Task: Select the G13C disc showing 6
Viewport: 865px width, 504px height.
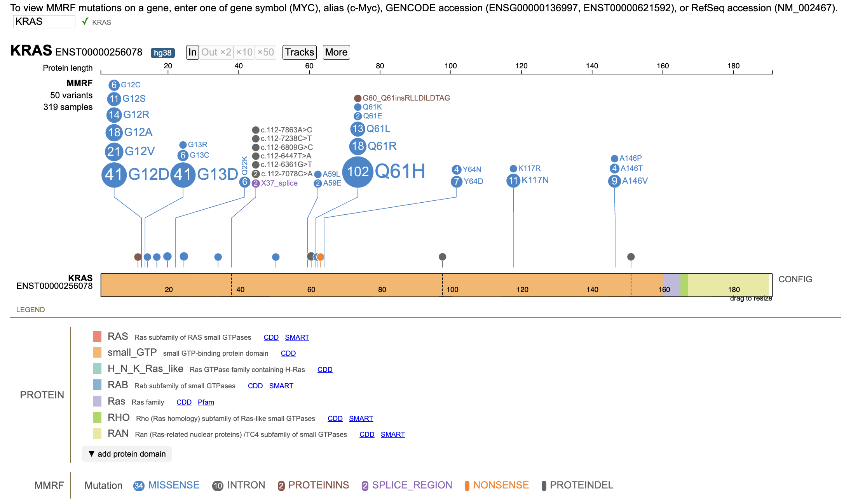Action: pyautogui.click(x=183, y=155)
